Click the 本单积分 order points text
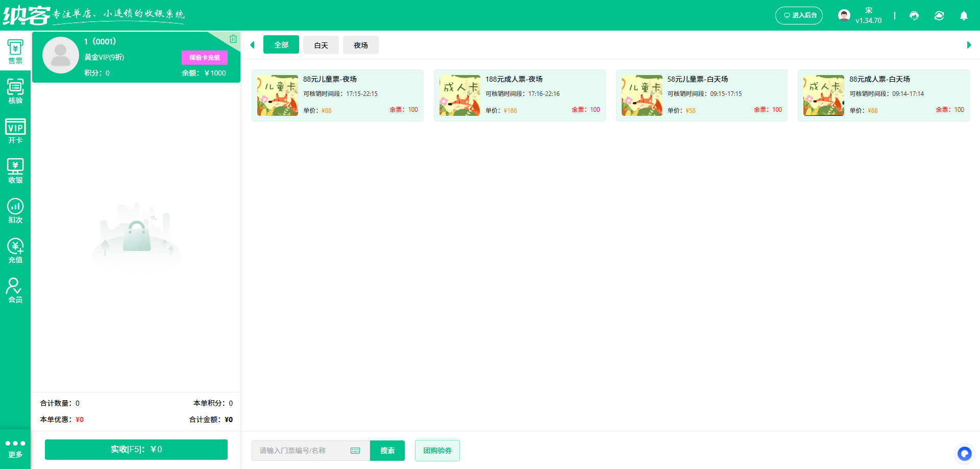 pos(213,403)
